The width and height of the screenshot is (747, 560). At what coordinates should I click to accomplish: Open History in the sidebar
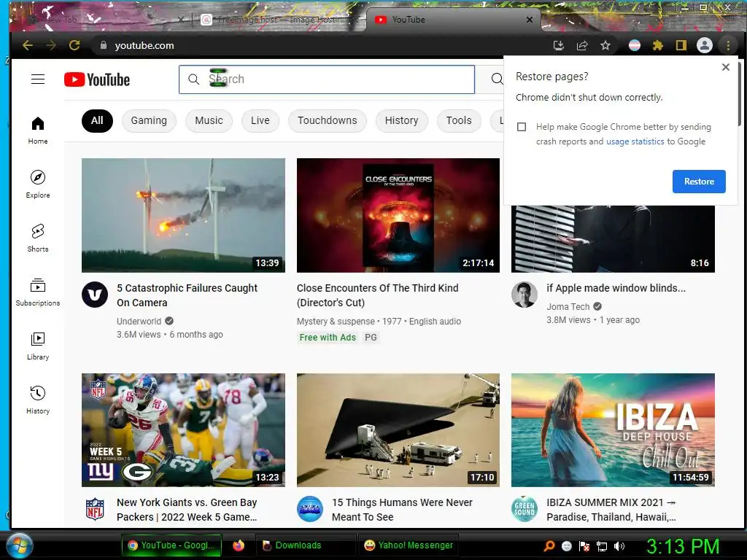(x=38, y=400)
